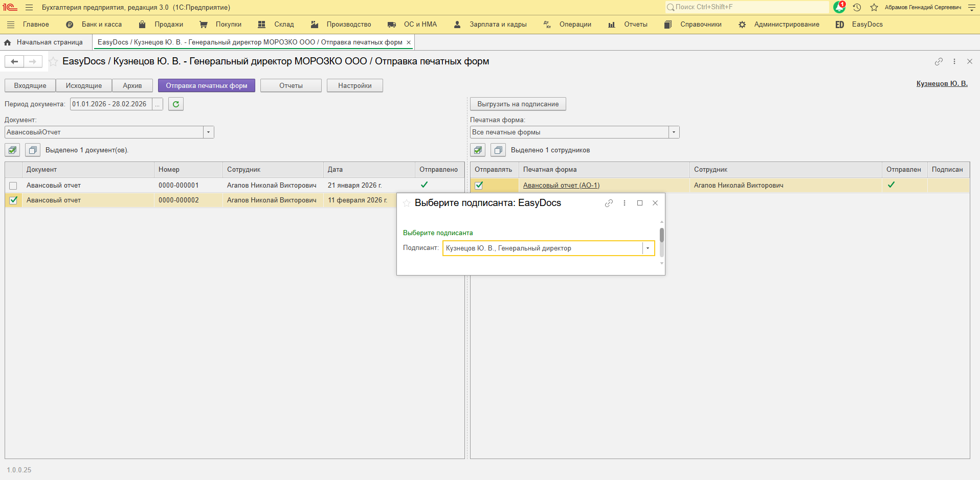Click the signer dialog vertical scrollbar
Screen dimensions: 980x480
662,242
